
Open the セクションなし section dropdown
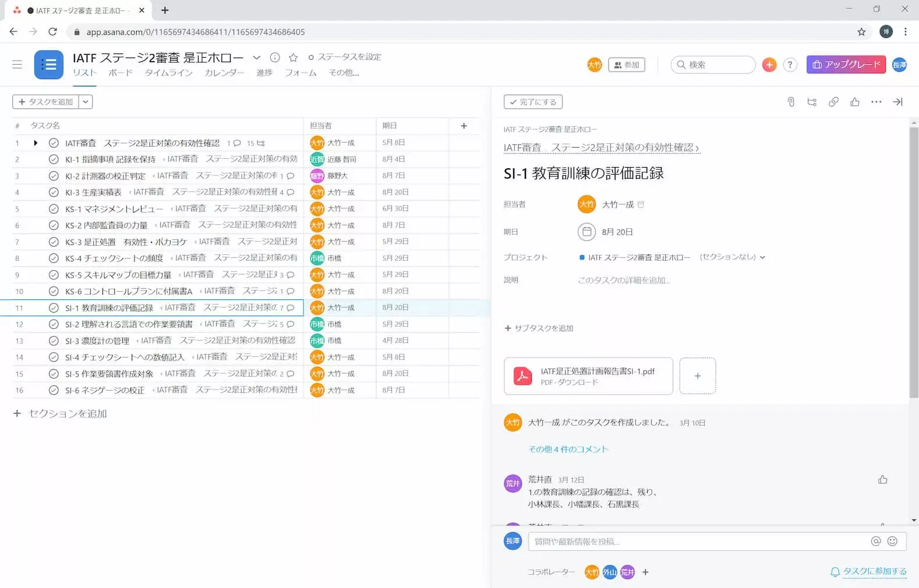(x=732, y=257)
